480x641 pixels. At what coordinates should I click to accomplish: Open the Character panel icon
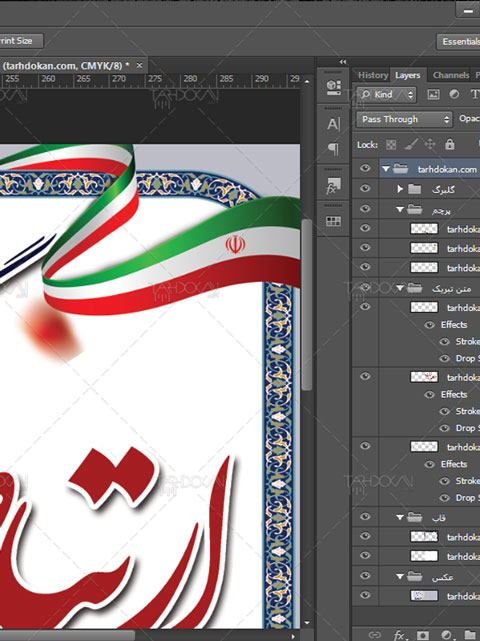(333, 124)
